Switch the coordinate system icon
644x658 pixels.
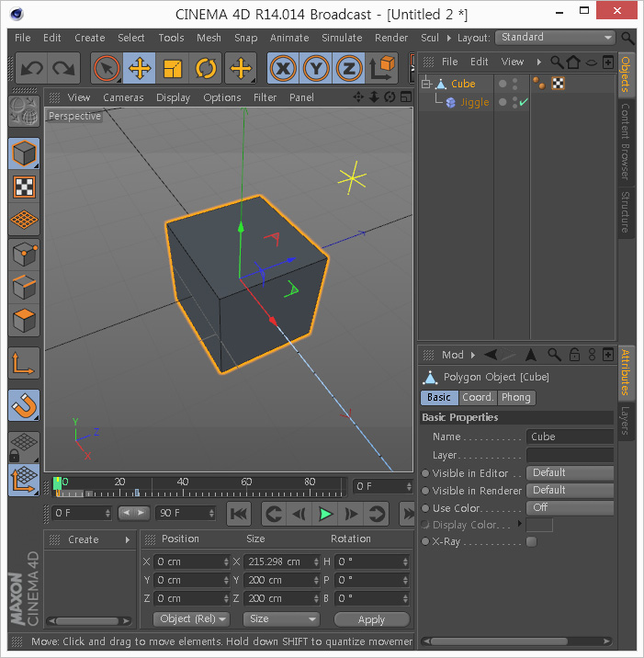(382, 68)
